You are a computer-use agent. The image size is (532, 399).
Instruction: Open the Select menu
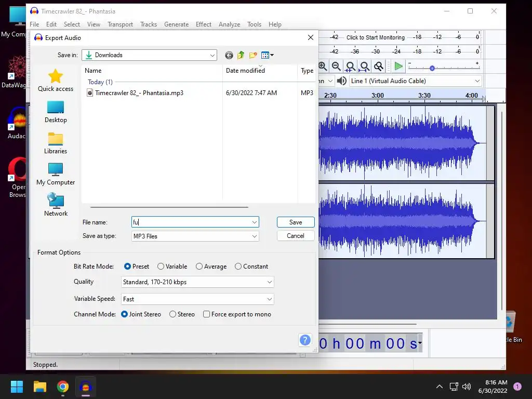pos(72,24)
